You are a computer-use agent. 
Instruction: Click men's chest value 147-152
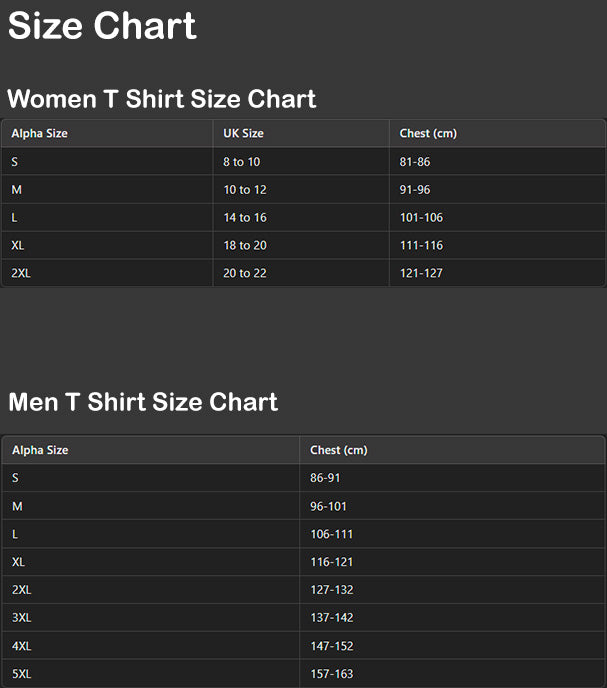[331, 646]
